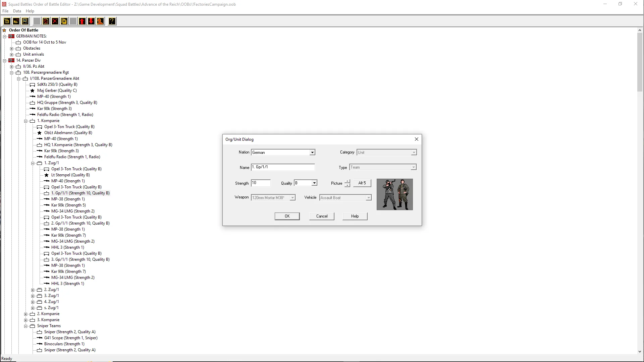This screenshot has width=644, height=362.
Task: Click the red X delete toolbar icon
Action: pyautogui.click(x=55, y=21)
